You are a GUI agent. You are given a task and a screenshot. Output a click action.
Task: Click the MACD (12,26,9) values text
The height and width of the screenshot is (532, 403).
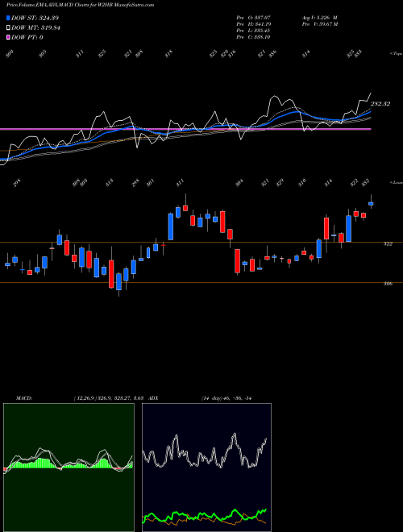tap(110, 398)
